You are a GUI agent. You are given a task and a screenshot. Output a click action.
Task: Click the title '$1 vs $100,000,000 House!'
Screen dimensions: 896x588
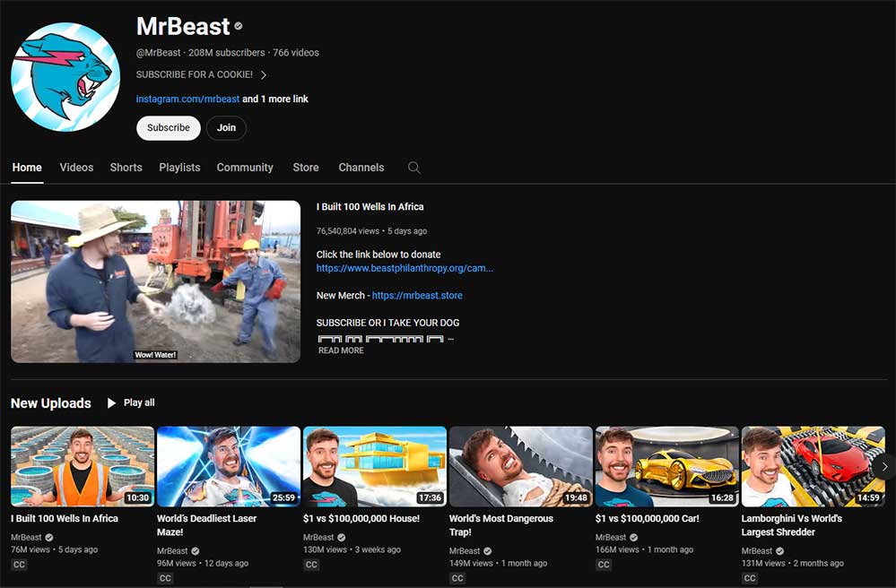[x=361, y=518]
